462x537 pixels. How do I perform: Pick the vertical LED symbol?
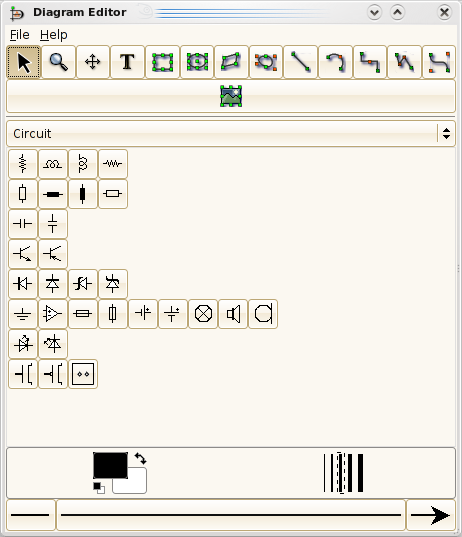pos(53,344)
